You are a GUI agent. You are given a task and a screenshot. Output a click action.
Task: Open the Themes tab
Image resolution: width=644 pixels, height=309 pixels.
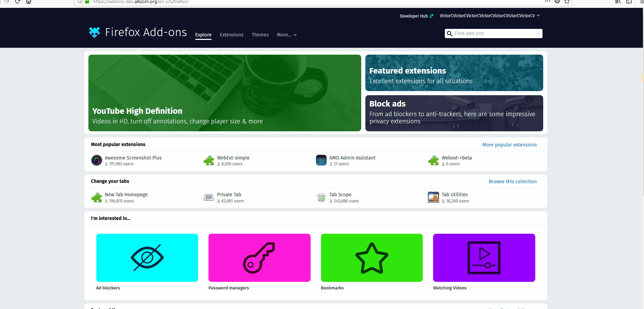tap(260, 35)
